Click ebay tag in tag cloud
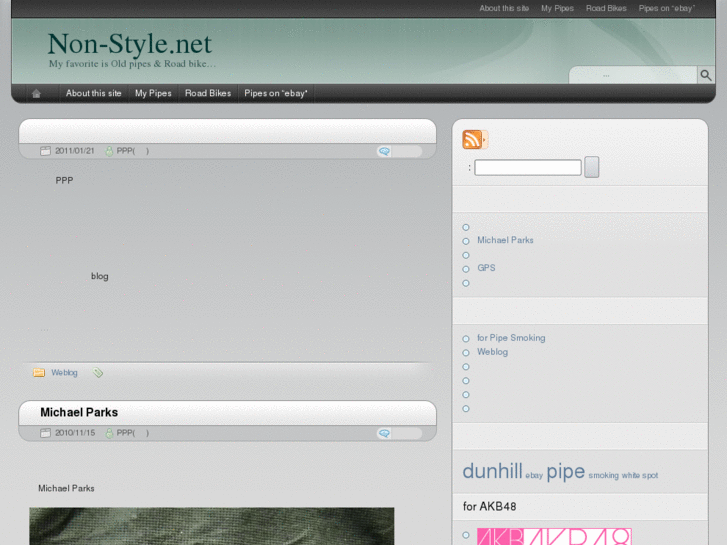Viewport: 727px width, 545px height. [534, 475]
